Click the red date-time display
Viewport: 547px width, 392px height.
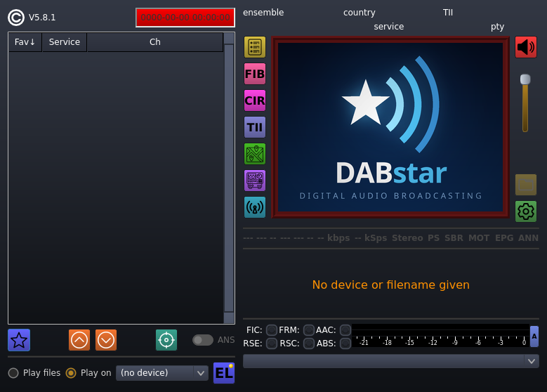(185, 18)
